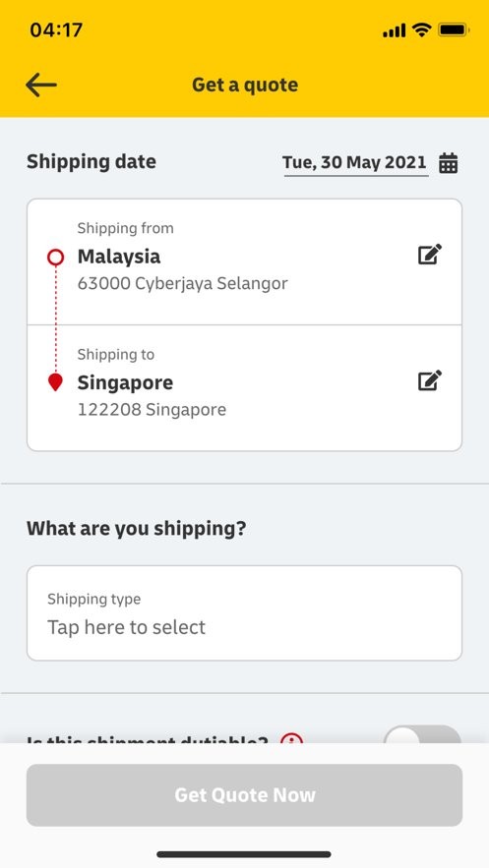Tap the Malaysia country name

[x=119, y=257]
